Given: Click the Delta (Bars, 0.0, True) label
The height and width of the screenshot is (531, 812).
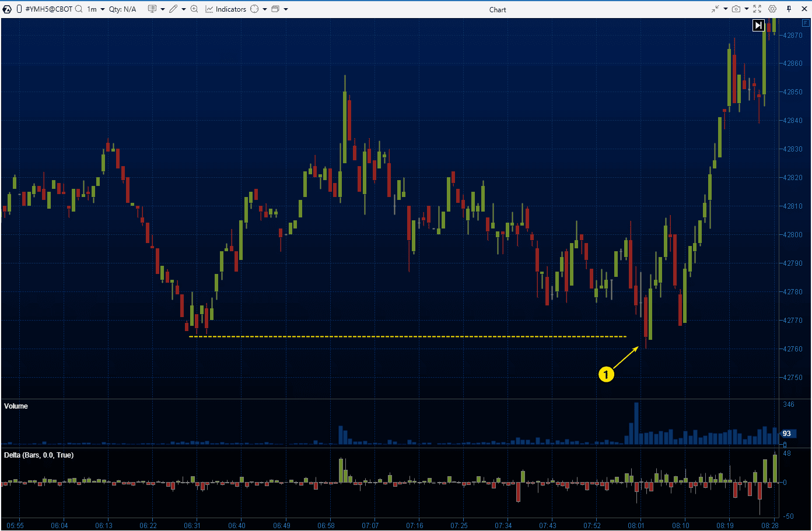Looking at the screenshot, I should point(40,455).
